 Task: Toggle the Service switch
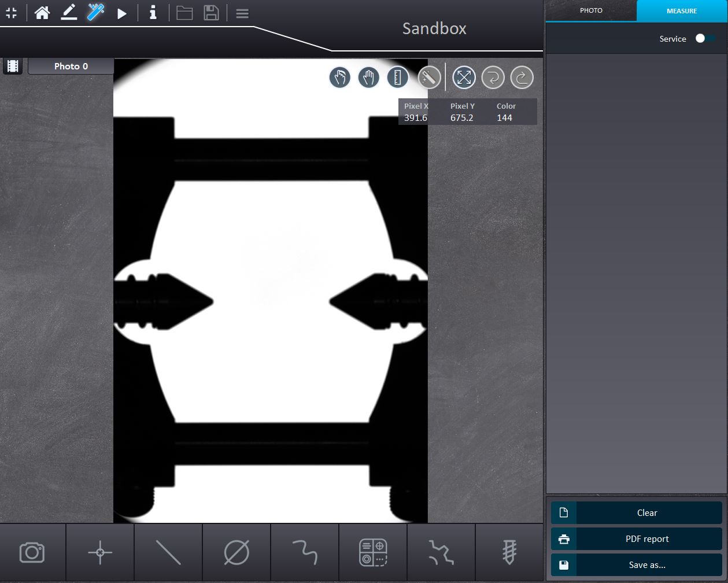pyautogui.click(x=704, y=38)
